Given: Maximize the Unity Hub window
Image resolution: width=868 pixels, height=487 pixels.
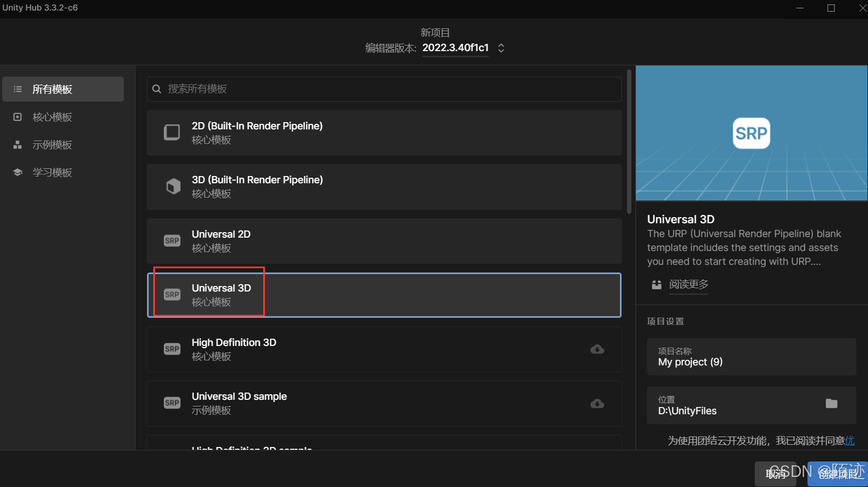Looking at the screenshot, I should (x=831, y=8).
